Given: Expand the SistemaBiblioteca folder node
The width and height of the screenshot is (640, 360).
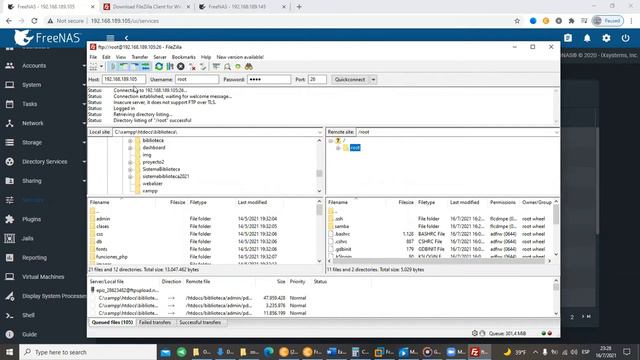Looking at the screenshot, I should point(130,169).
